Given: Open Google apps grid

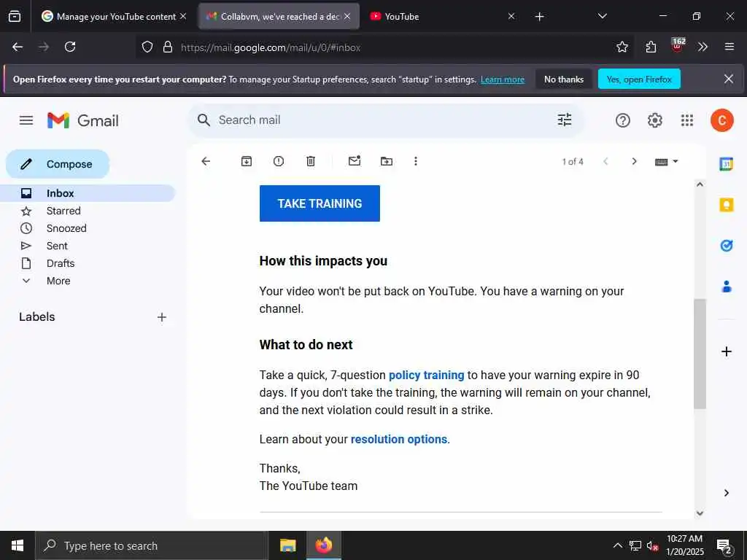Looking at the screenshot, I should [687, 120].
